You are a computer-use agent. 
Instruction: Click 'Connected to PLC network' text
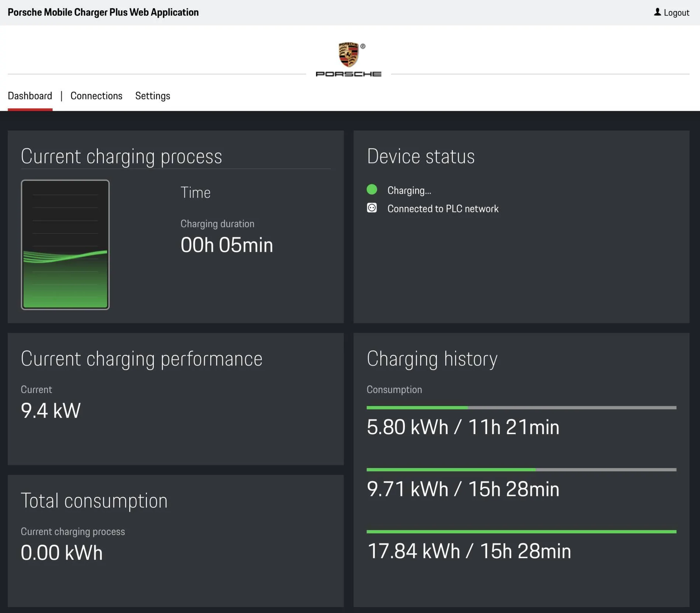pyautogui.click(x=443, y=209)
